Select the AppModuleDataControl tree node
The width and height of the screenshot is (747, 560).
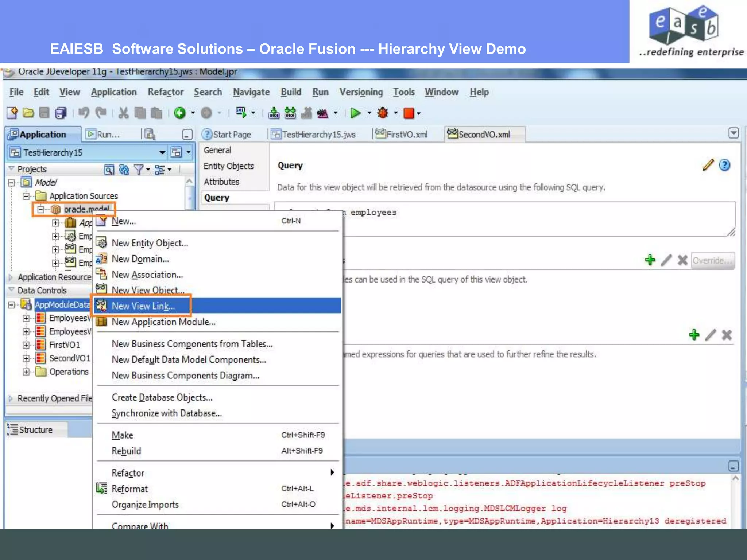62,304
